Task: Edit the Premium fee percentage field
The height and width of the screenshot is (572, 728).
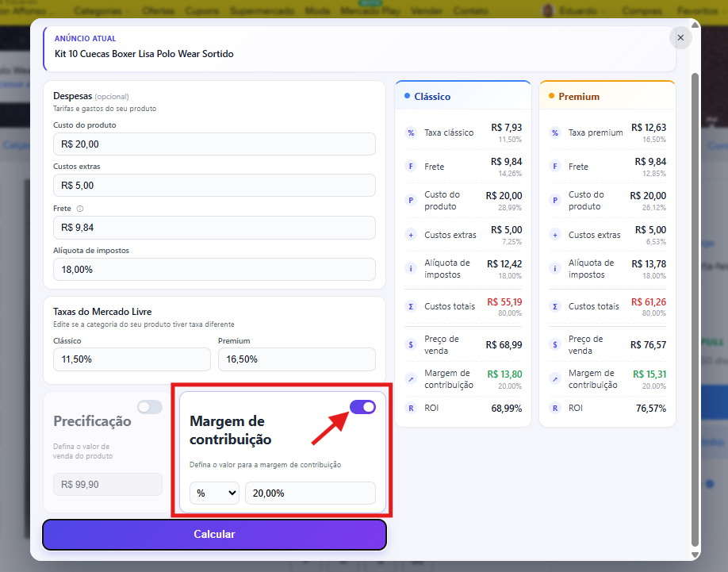Action: click(297, 359)
